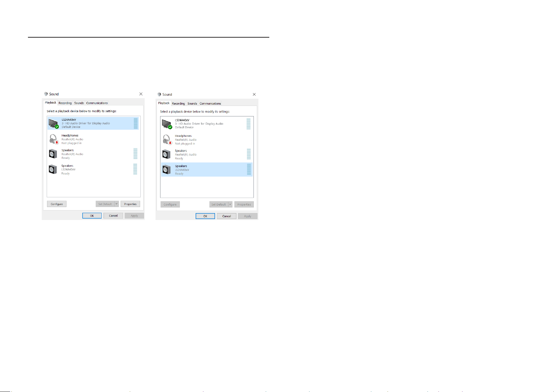Select Realtek 'Speakers' label in left window
The height and width of the screenshot is (392, 554).
(68, 150)
